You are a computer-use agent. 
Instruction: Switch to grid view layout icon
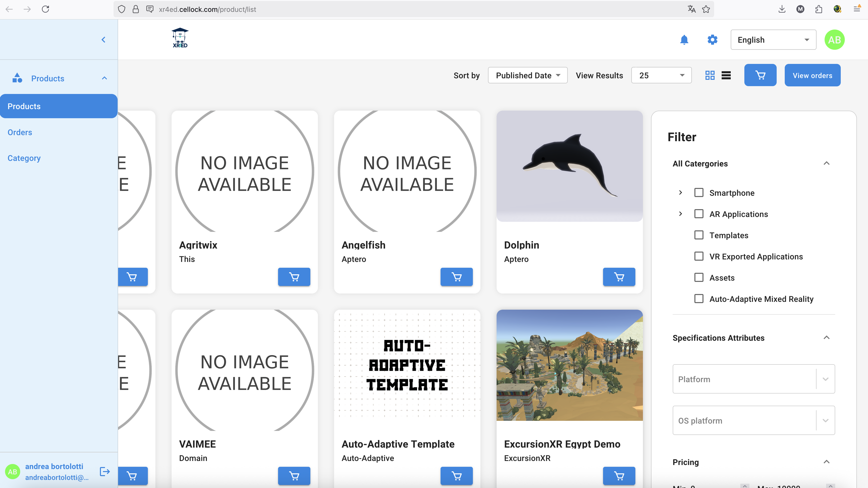(x=710, y=75)
